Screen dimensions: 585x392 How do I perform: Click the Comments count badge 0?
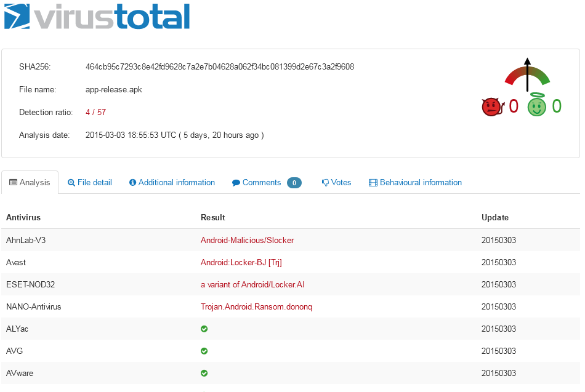coord(294,183)
